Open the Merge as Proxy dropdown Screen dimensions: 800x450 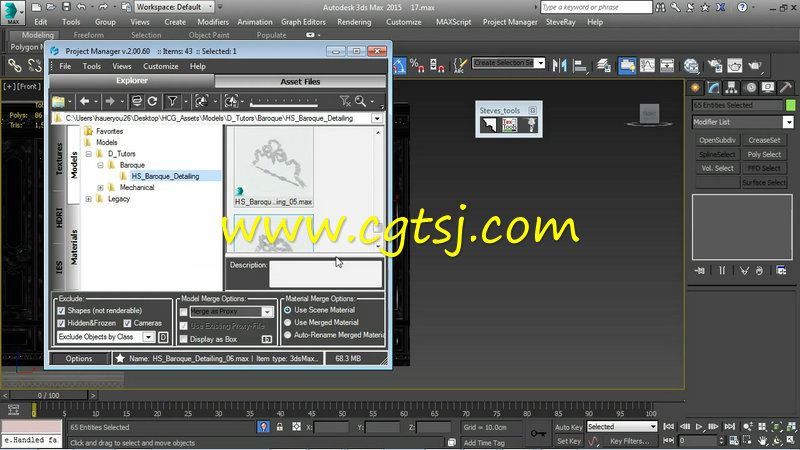pyautogui.click(x=267, y=312)
